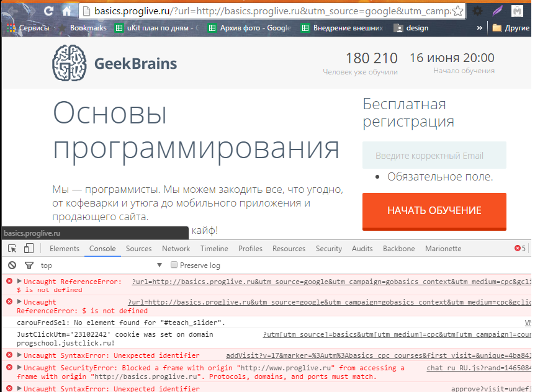Screen dimensions: 535x392
Task: Open the top execution context dropdown
Action: point(101,265)
